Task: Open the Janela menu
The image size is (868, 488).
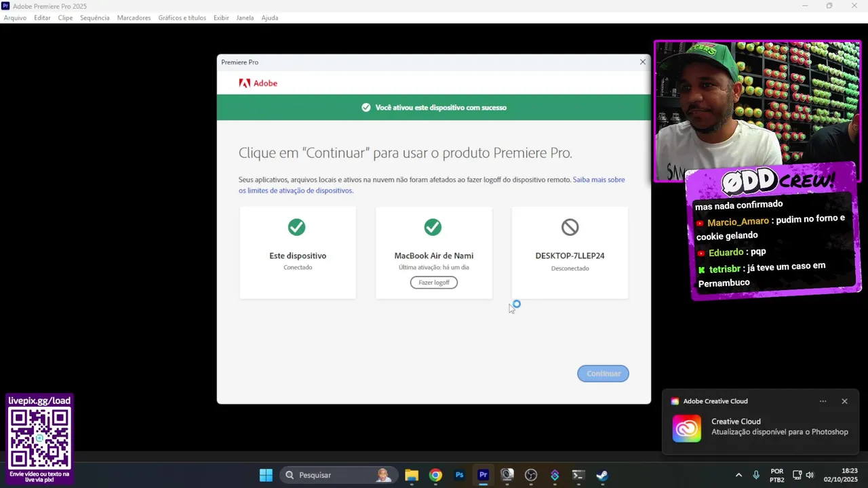Action: click(245, 18)
